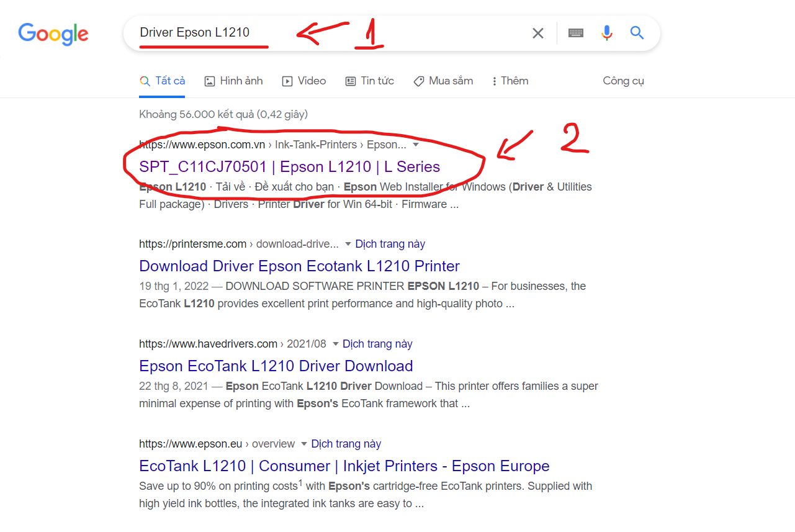Viewport: 795px width, 532px height.
Task: Click the Mua sắm shopping tag icon
Action: 420,81
